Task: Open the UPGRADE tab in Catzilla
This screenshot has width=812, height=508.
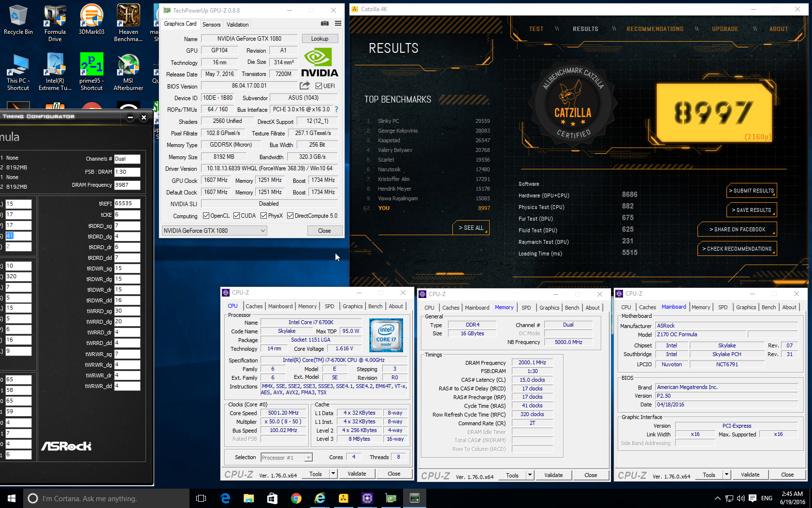Action: click(x=725, y=29)
